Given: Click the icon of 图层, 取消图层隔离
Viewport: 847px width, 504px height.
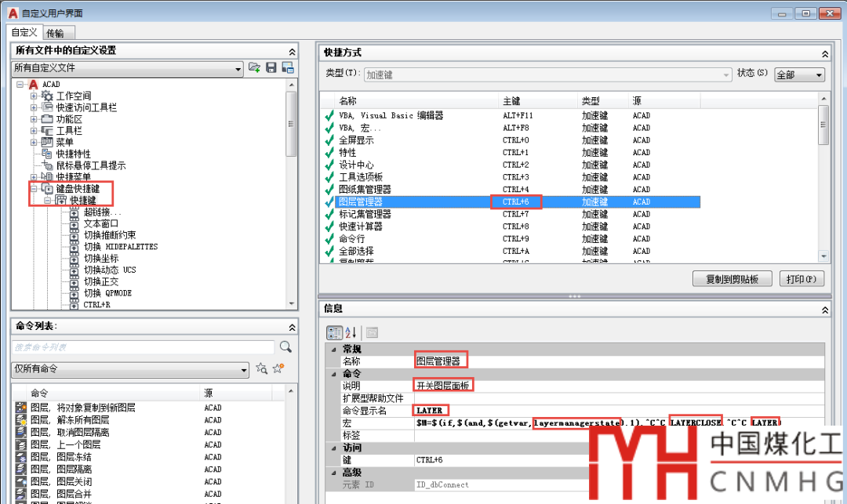Looking at the screenshot, I should coord(21,432).
